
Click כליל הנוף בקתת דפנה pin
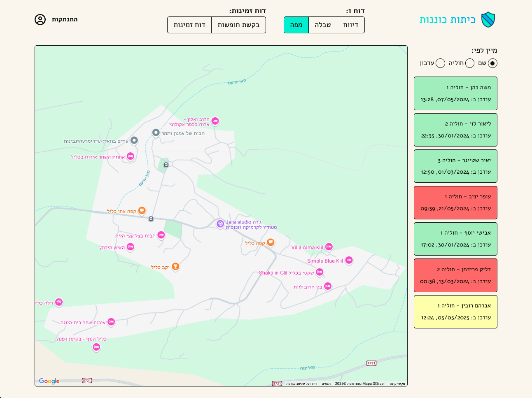coord(96,347)
